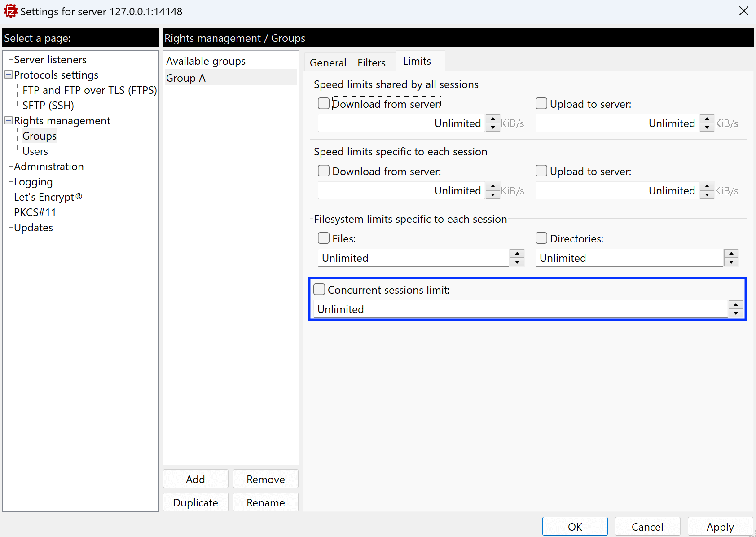Open the Users page in tree
The image size is (756, 537).
(x=35, y=151)
